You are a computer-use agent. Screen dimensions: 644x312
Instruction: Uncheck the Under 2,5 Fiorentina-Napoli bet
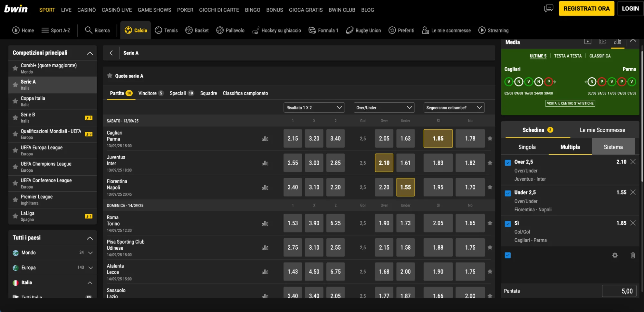tap(508, 193)
